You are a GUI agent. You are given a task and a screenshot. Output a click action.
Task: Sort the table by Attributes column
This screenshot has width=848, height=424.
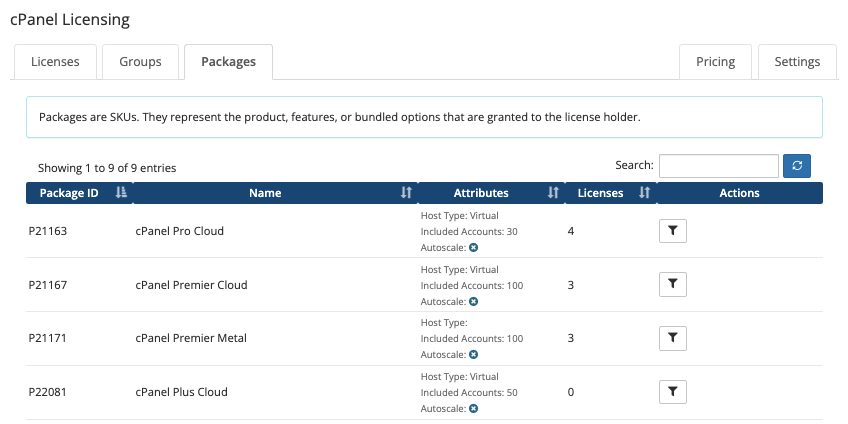(x=491, y=193)
